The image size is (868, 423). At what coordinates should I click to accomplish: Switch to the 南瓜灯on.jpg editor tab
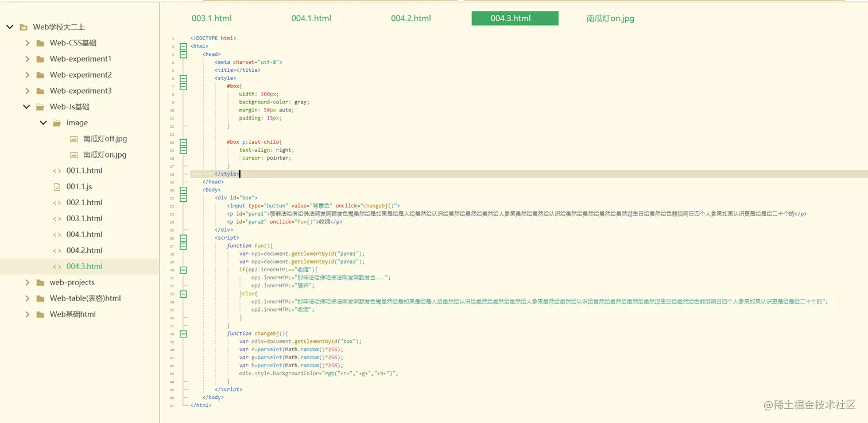(x=610, y=18)
